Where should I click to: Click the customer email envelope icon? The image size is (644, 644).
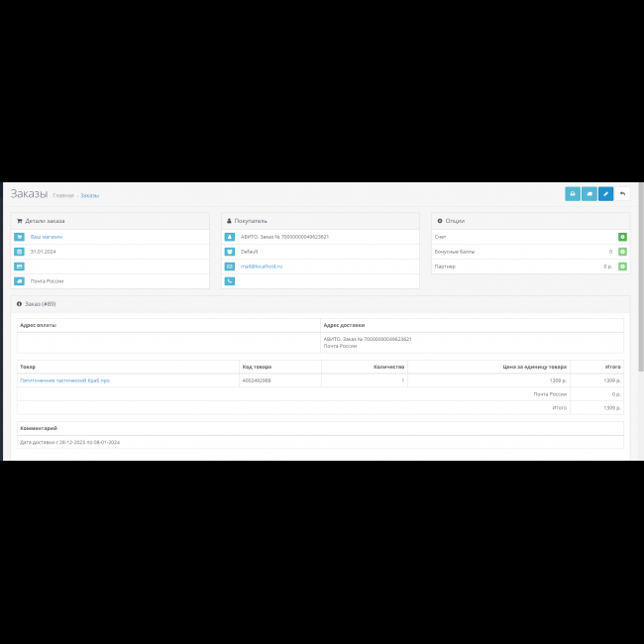pyautogui.click(x=230, y=267)
